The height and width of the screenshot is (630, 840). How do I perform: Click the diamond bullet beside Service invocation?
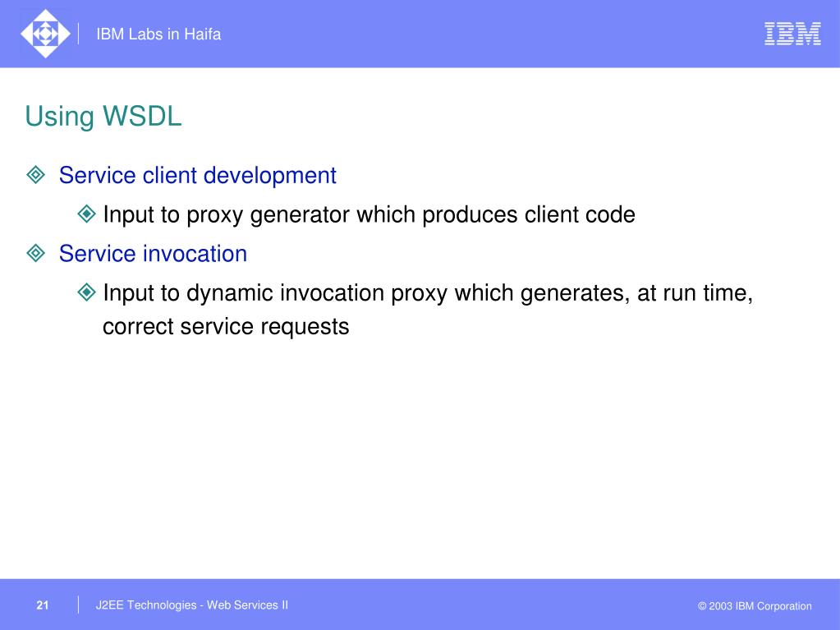tap(36, 253)
